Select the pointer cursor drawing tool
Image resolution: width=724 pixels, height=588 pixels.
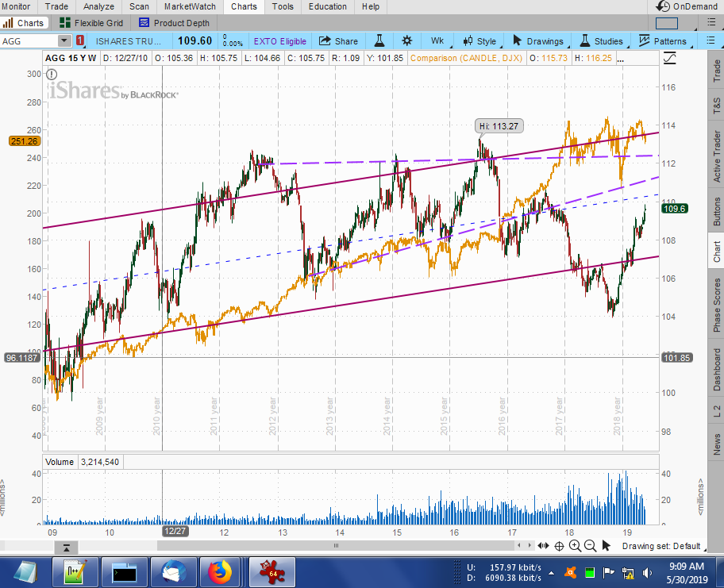point(607,546)
